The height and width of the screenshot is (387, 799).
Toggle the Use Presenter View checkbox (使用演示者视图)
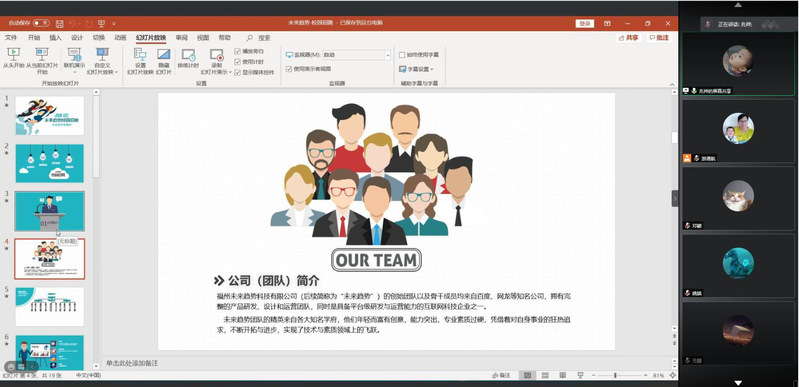[289, 69]
